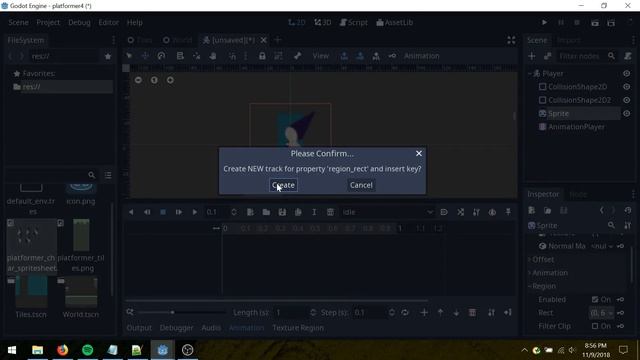The width and height of the screenshot is (640, 360).
Task: Switch to the AssetLib workspace
Action: tap(395, 22)
